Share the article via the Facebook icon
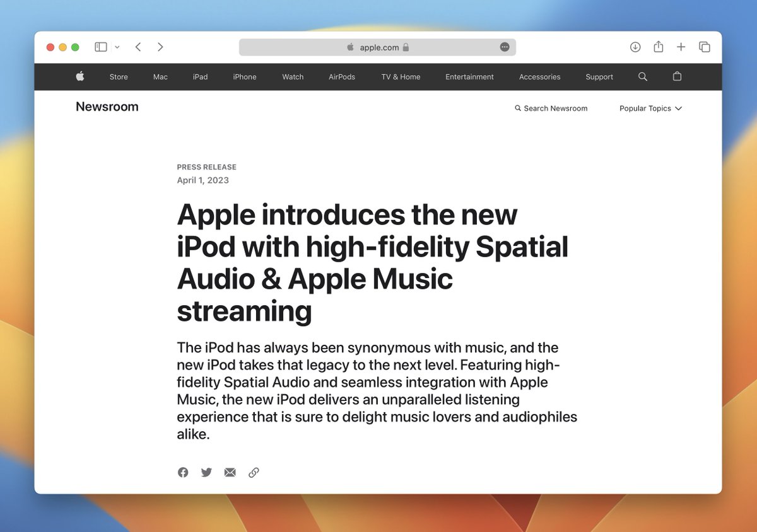Viewport: 757px width, 532px height. [x=183, y=472]
